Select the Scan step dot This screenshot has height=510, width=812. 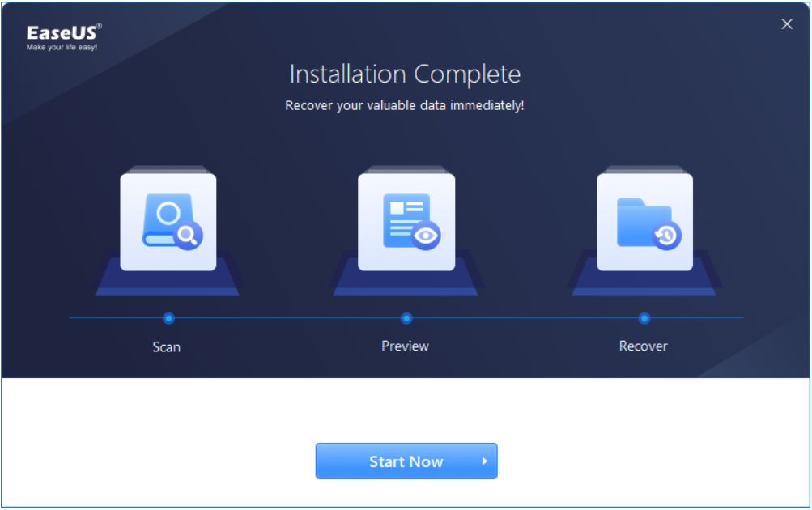pyautogui.click(x=168, y=318)
